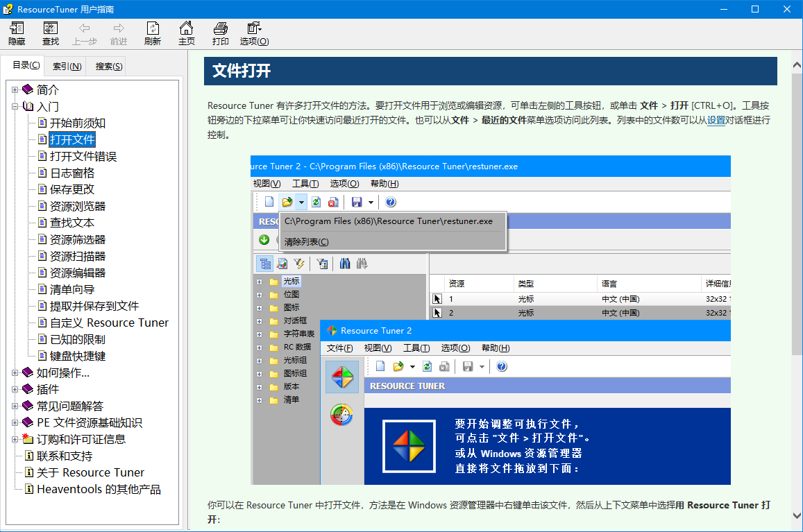Screen dimensions: 803x532
Task: Click the 查找 (Find) toolbar icon
Action: (51, 28)
